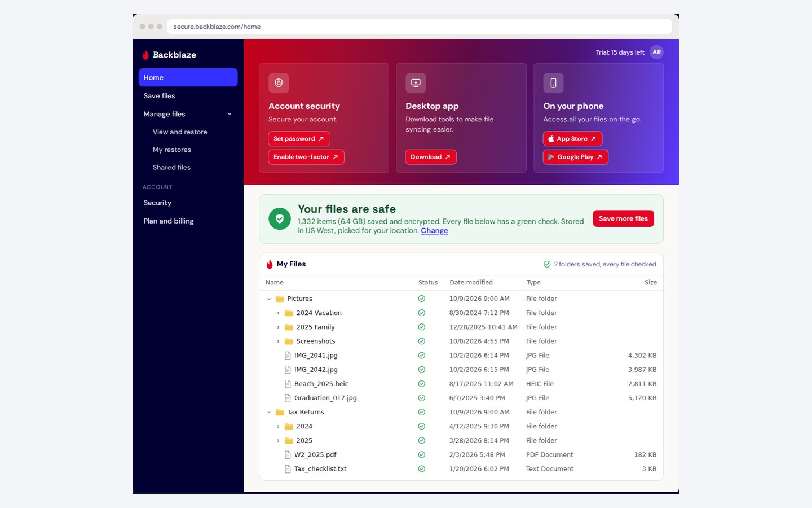
Task: Collapse the Tax Returns folder tree
Action: tap(269, 412)
